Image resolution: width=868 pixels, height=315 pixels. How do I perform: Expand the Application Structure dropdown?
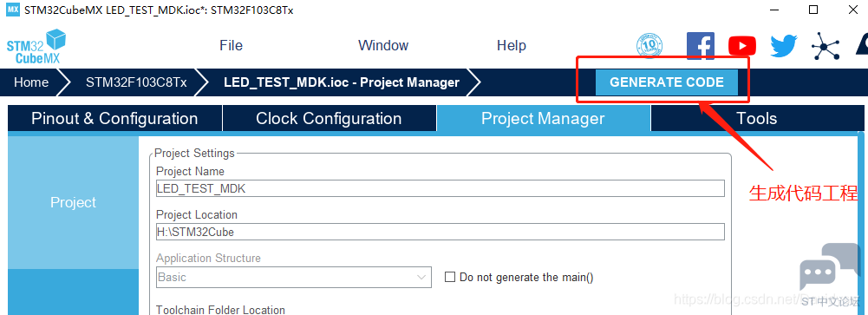point(293,278)
